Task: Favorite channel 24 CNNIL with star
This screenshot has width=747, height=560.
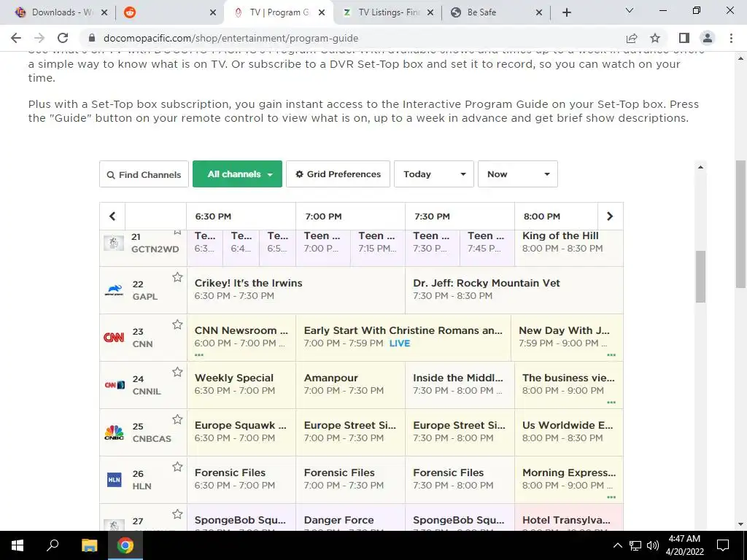Action: (177, 372)
